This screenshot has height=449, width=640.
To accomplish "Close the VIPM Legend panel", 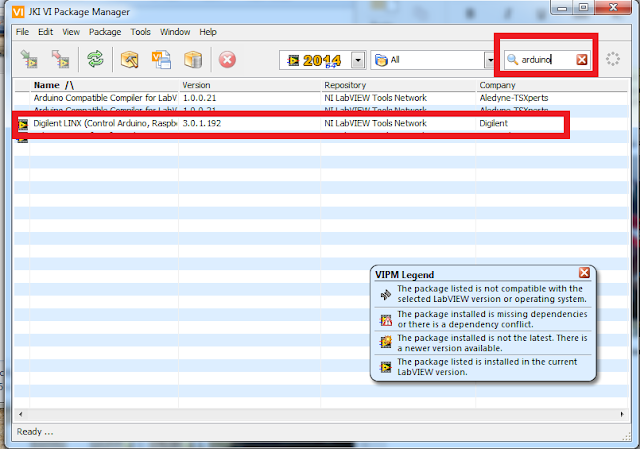I will (x=584, y=273).
